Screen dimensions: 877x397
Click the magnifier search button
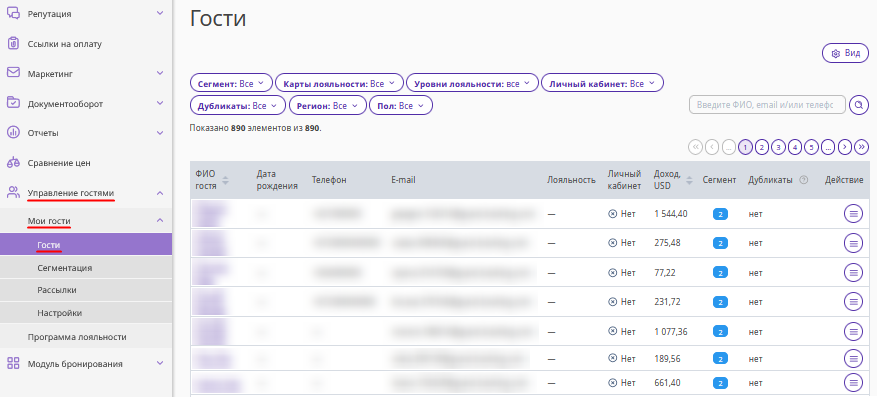pyautogui.click(x=859, y=105)
